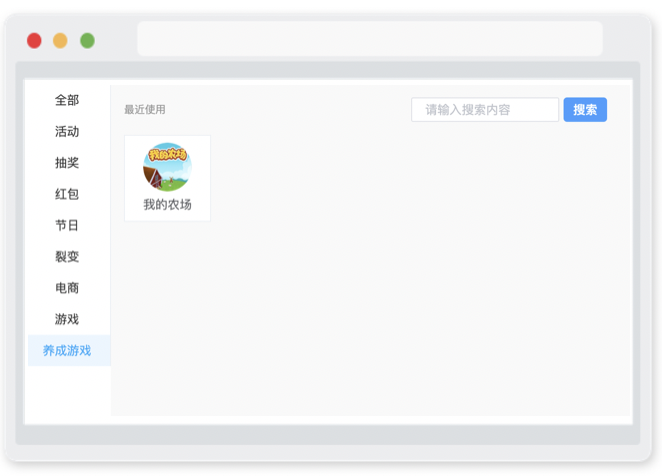Go to the 节日 category
The width and height of the screenshot is (662, 476).
pyautogui.click(x=67, y=226)
